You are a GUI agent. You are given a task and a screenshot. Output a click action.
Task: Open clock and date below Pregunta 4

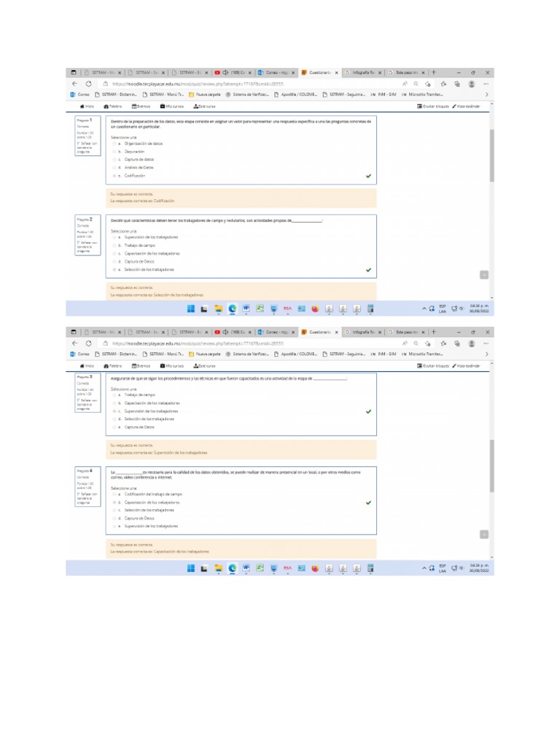[479, 568]
